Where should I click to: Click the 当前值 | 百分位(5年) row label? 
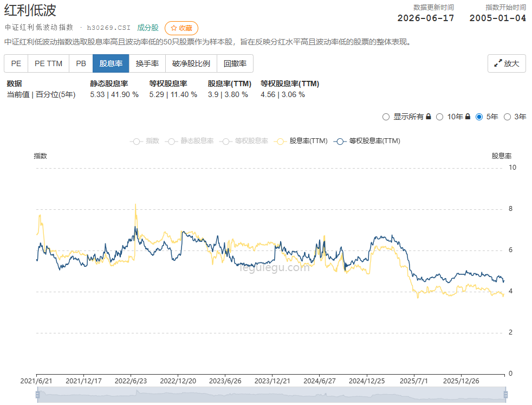[x=41, y=95]
